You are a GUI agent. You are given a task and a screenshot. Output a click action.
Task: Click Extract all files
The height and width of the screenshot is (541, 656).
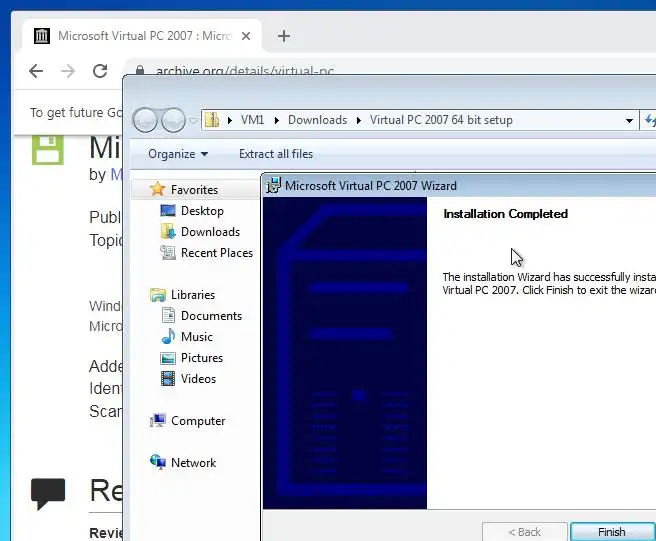coord(276,154)
